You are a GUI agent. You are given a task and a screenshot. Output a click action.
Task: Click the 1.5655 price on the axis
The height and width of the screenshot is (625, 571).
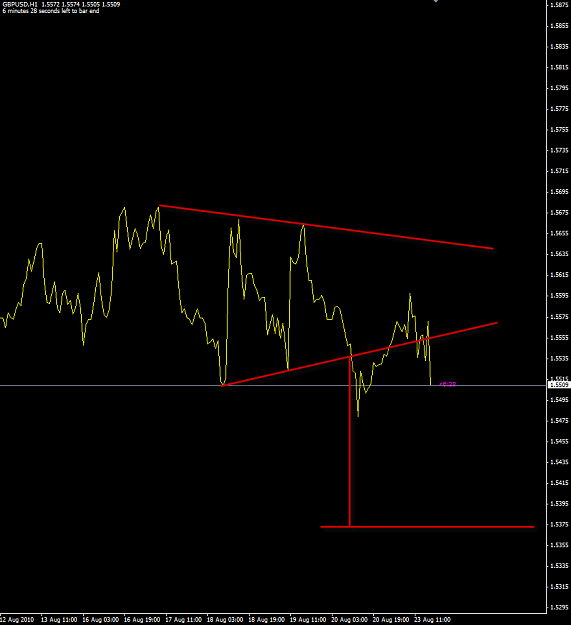pyautogui.click(x=559, y=233)
